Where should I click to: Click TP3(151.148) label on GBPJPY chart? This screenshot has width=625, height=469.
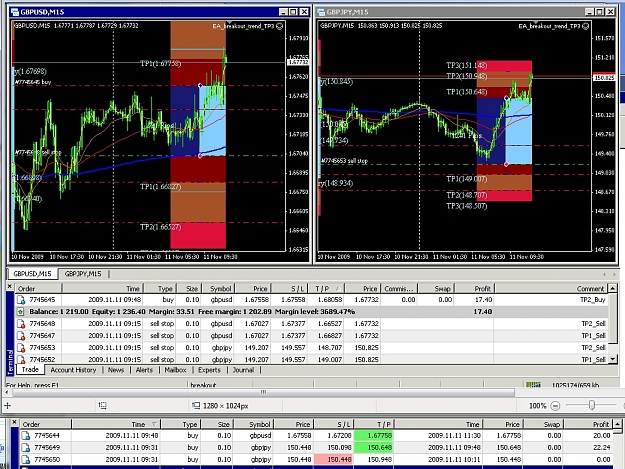[466, 65]
